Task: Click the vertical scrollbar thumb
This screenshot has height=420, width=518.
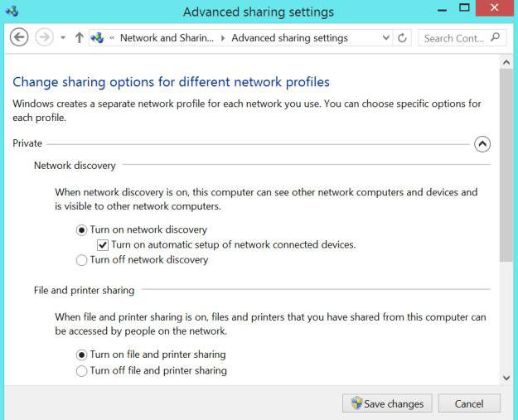Action: 506,165
